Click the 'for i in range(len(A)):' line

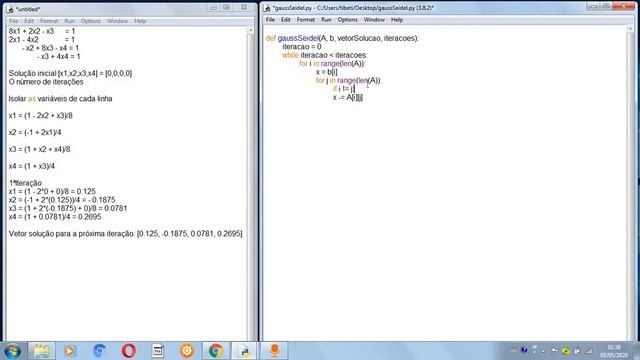(x=332, y=64)
